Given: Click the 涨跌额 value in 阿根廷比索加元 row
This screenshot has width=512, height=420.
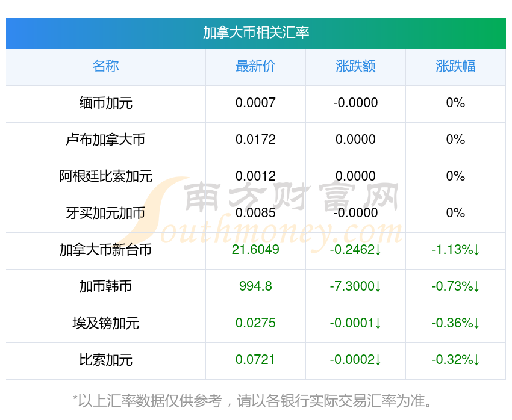Looking at the screenshot, I should 355,176.
